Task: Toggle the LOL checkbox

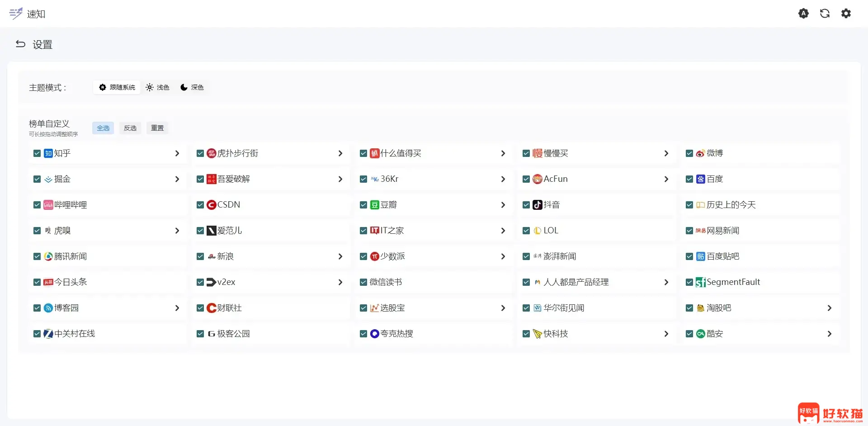Action: point(526,231)
